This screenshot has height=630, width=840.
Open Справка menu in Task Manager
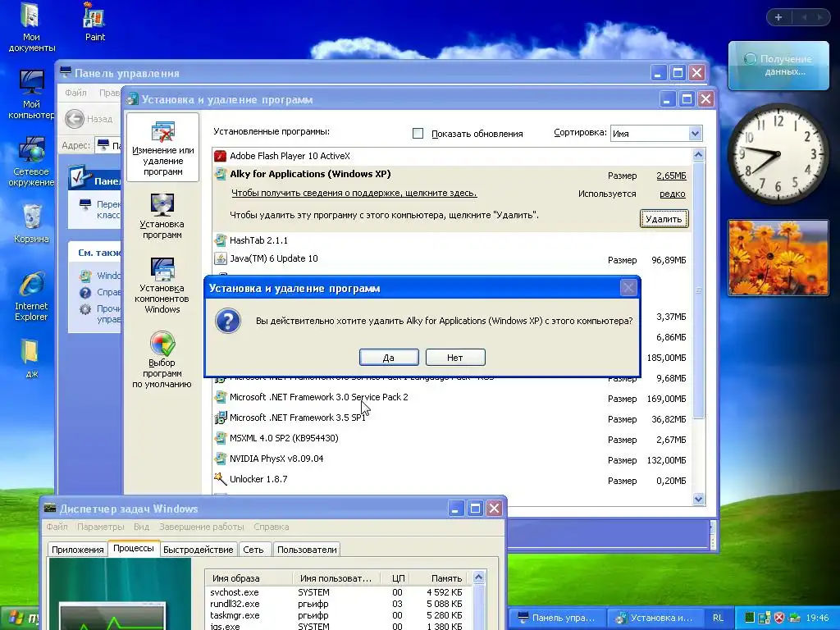click(271, 527)
